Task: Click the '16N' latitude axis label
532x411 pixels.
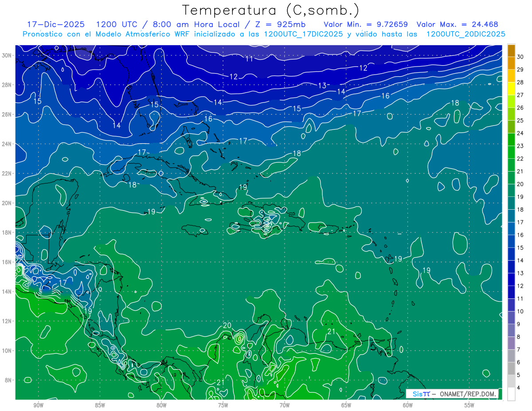Action: [7, 262]
